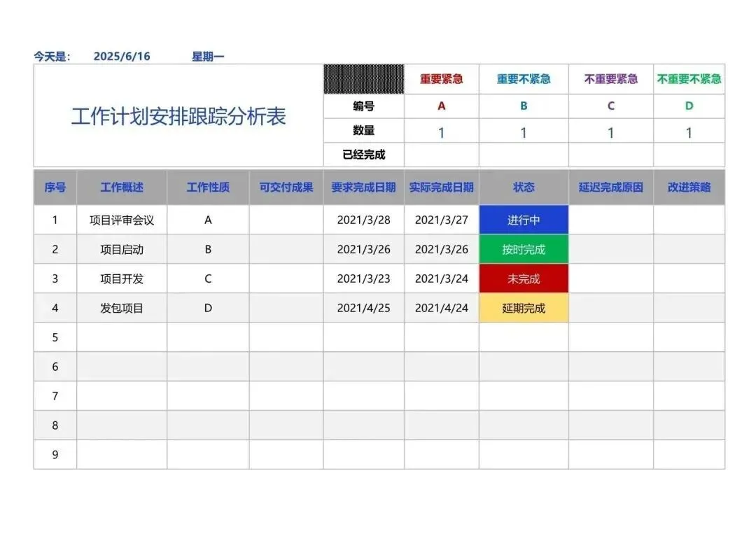Click the 改进策略 column header
This screenshot has height=536, width=756.
(x=689, y=188)
